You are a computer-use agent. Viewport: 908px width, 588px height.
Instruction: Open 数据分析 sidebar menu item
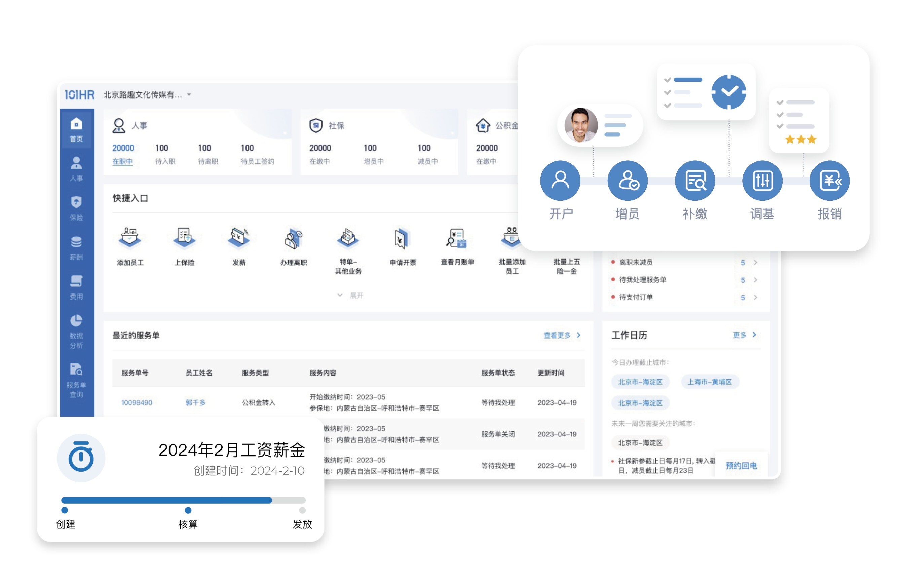point(76,331)
